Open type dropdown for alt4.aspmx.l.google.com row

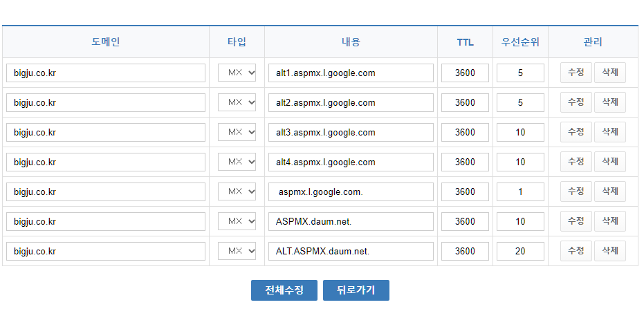(x=237, y=162)
